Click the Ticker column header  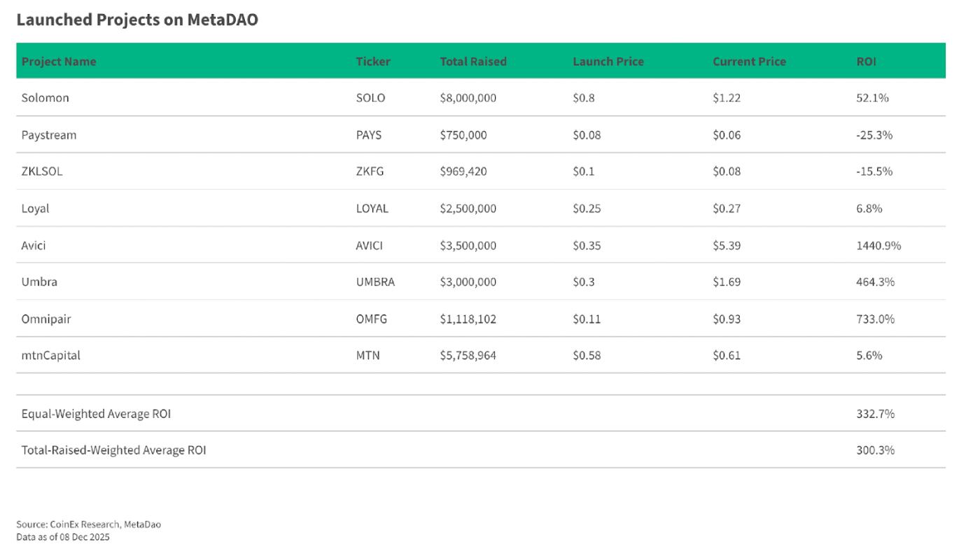(372, 62)
